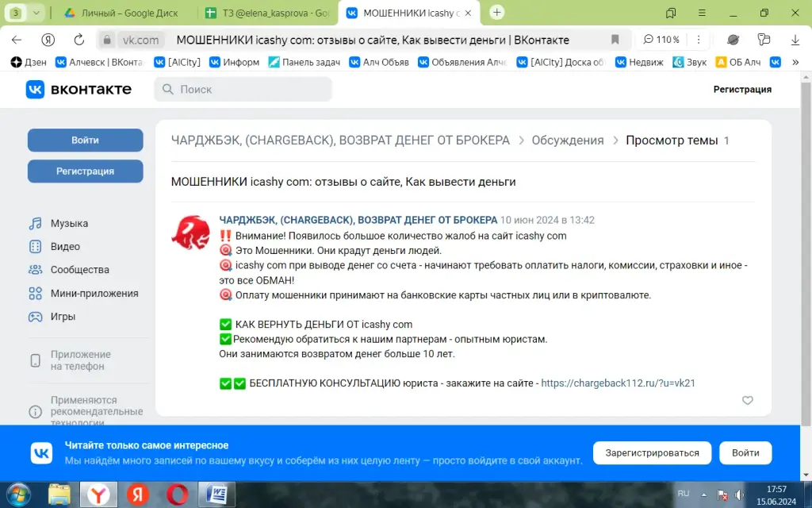The width and height of the screenshot is (812, 508).
Task: Bookmark this page using the bookmark icon
Action: [615, 40]
